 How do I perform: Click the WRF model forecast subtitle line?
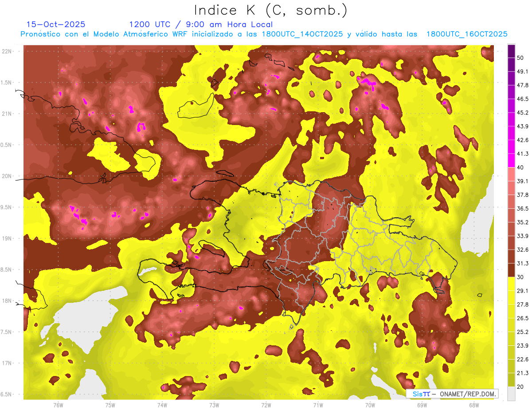point(264,34)
